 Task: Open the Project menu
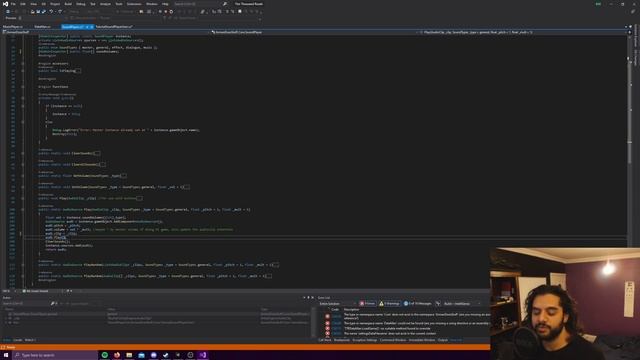[x=55, y=4]
